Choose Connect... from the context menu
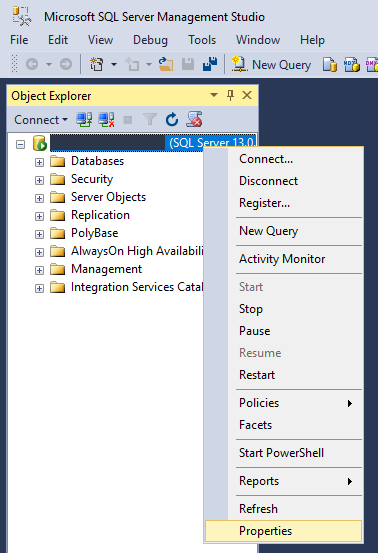 pos(284,159)
